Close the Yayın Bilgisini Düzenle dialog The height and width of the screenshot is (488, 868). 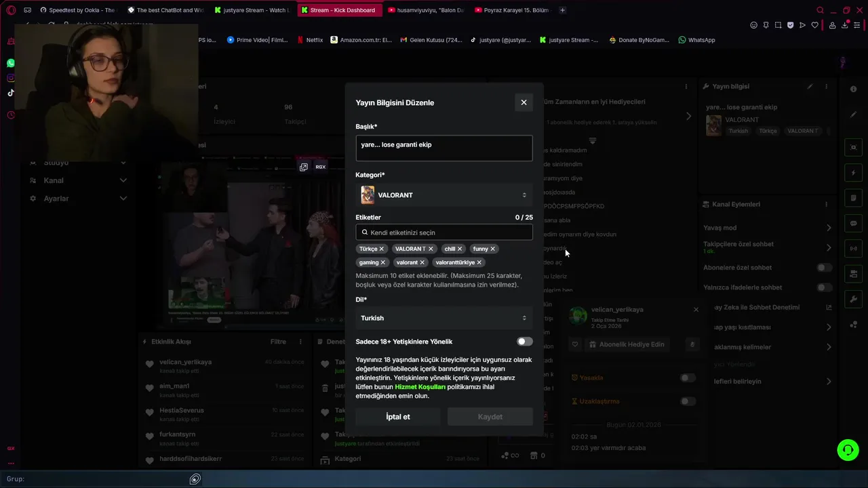pos(524,102)
